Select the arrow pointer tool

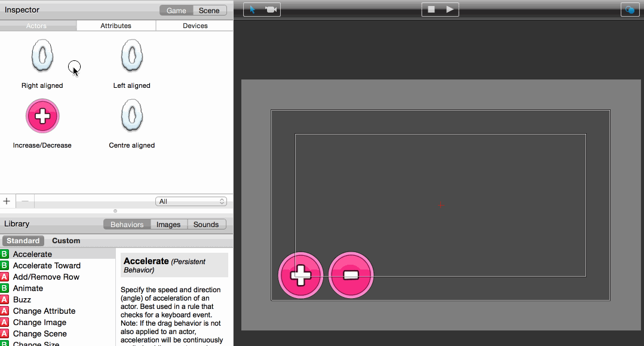point(253,10)
